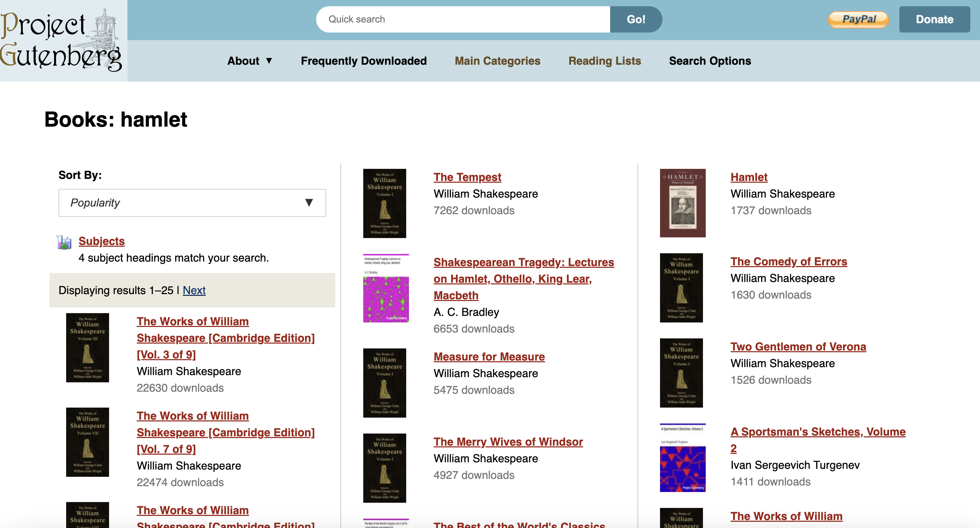Open the Subjects link

(x=101, y=242)
